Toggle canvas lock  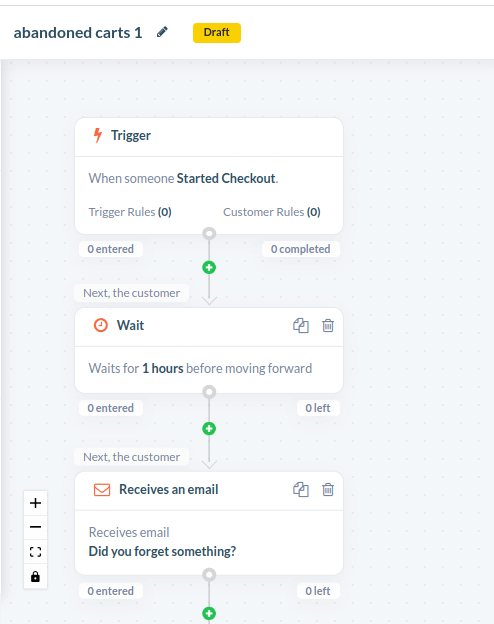point(35,576)
